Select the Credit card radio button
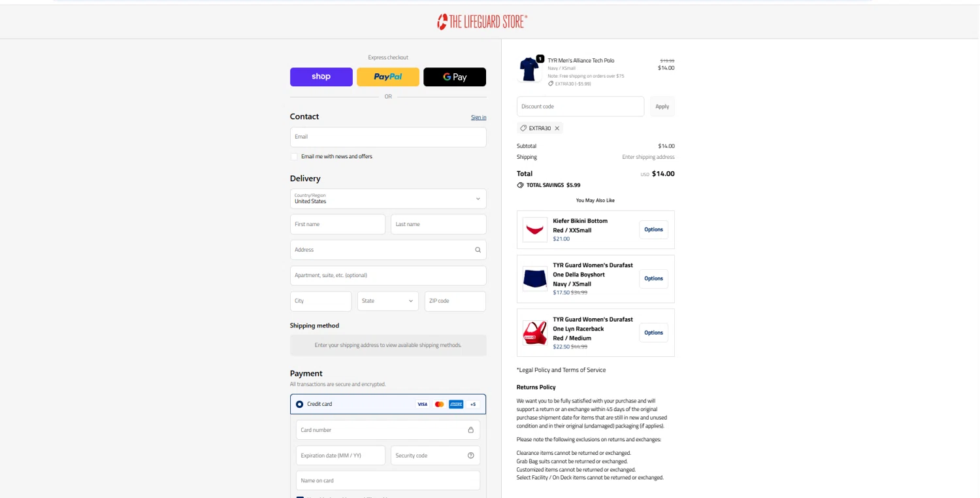This screenshot has height=498, width=980. 299,405
